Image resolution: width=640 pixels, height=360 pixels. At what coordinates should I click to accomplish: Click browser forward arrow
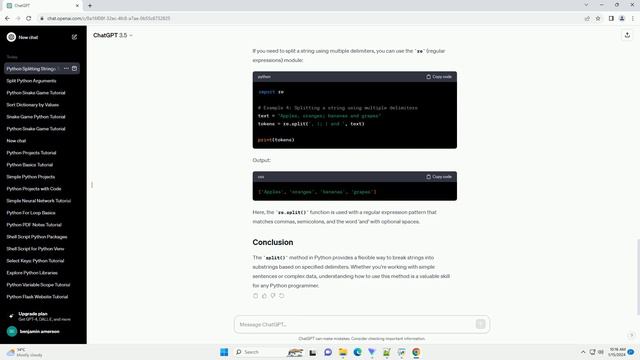[x=18, y=18]
